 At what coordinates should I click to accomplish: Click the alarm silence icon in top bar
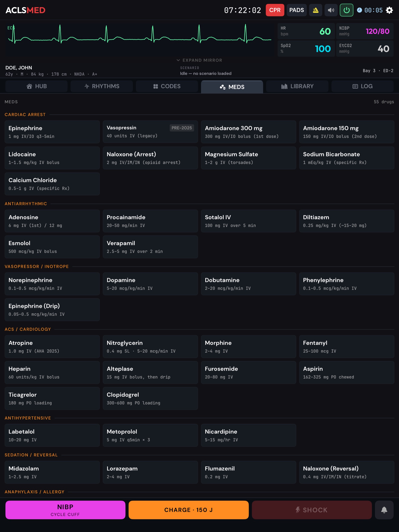click(315, 10)
